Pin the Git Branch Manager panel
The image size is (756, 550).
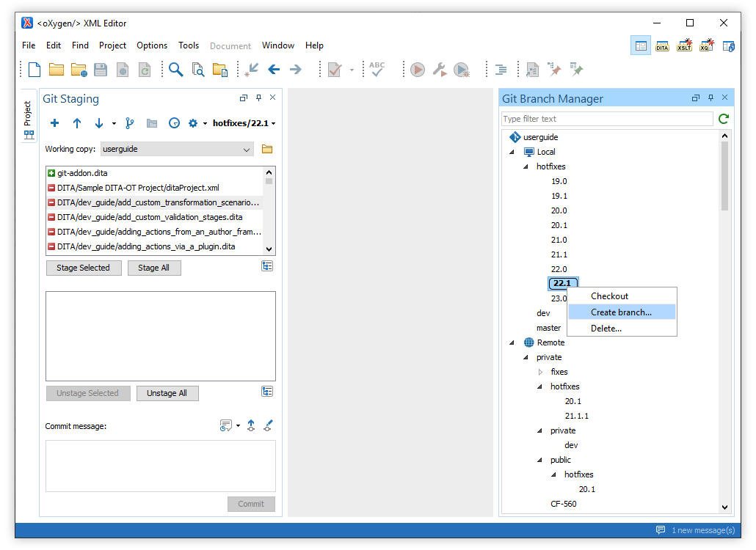[x=710, y=98]
